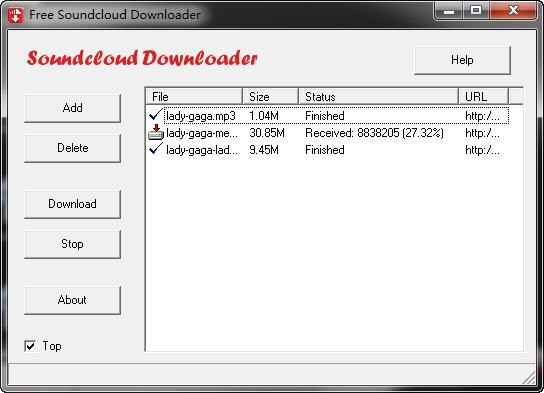Click the Add button
This screenshot has width=544, height=393.
[x=73, y=108]
